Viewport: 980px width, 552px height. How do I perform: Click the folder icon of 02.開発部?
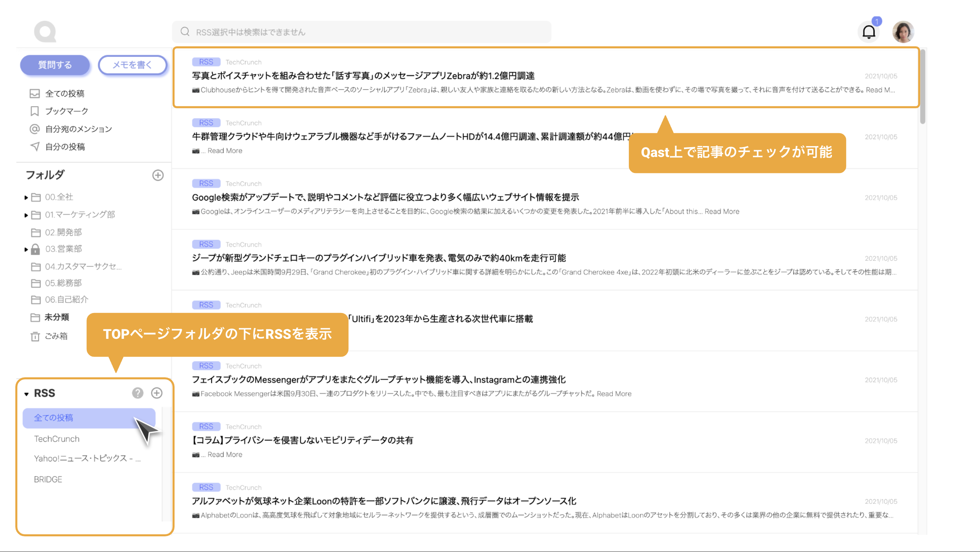[x=36, y=232]
